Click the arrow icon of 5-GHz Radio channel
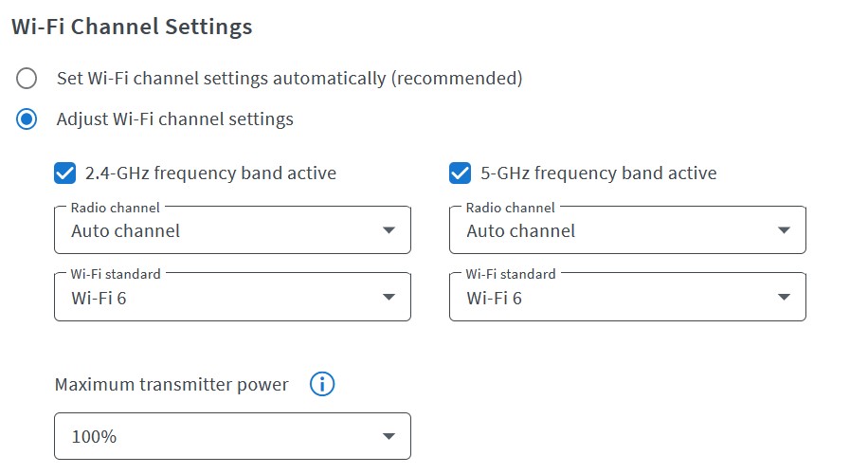The height and width of the screenshot is (474, 868). [x=784, y=230]
